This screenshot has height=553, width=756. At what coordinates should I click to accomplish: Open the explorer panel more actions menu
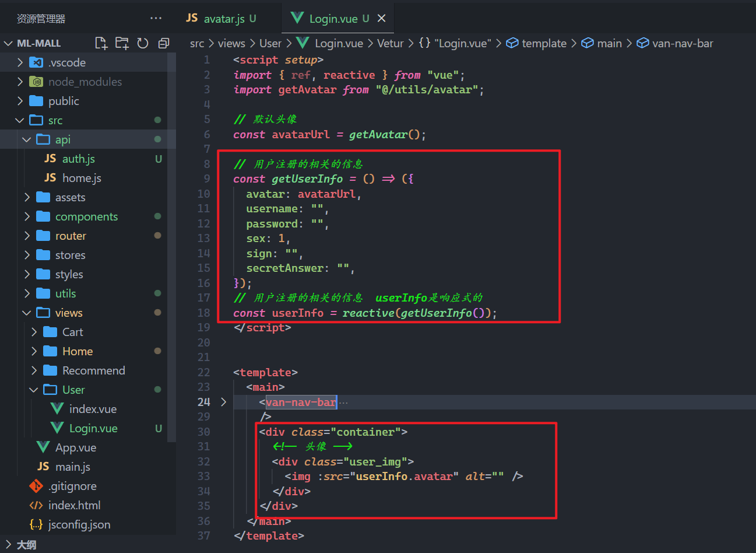[x=156, y=18]
